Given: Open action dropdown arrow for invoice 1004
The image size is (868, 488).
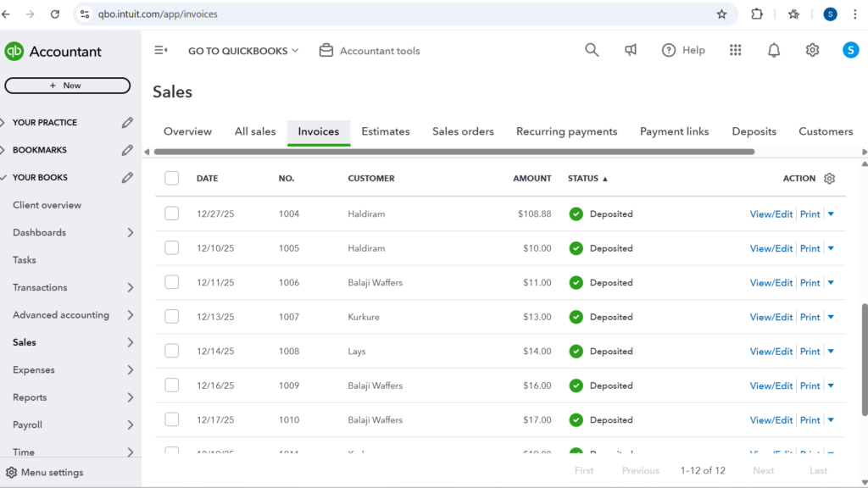Looking at the screenshot, I should pos(831,214).
